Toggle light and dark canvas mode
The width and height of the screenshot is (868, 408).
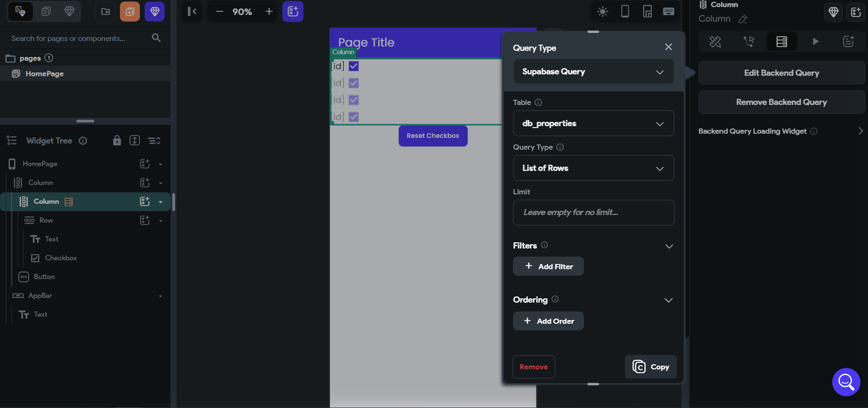click(x=602, y=11)
